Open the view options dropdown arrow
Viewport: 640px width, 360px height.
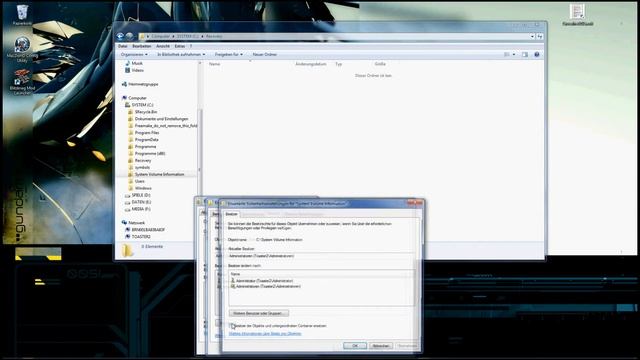[514, 54]
